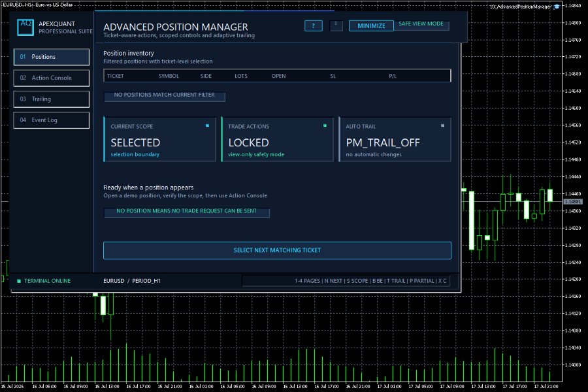Click the Minimize panel button
588x392 pixels.
click(x=371, y=26)
